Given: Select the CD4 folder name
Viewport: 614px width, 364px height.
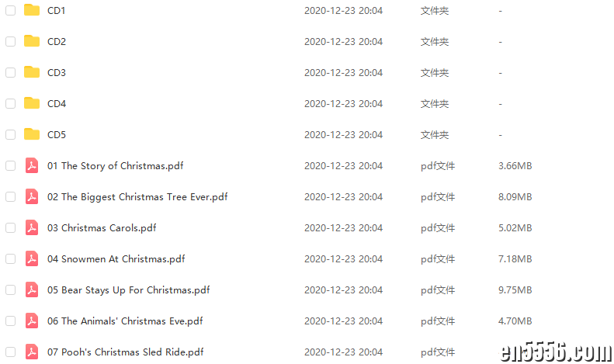Looking at the screenshot, I should 57,104.
